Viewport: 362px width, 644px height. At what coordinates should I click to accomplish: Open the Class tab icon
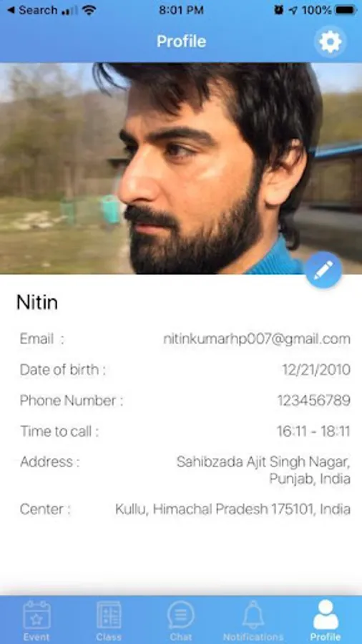(x=109, y=615)
